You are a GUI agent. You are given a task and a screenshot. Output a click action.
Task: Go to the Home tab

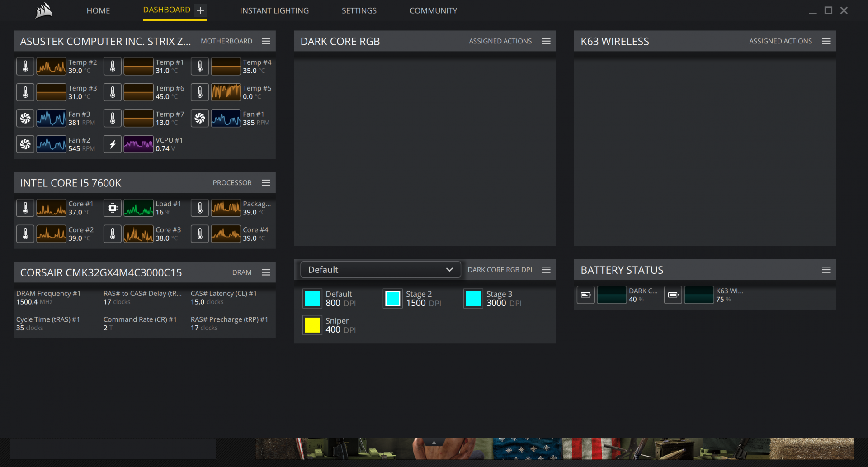click(99, 10)
